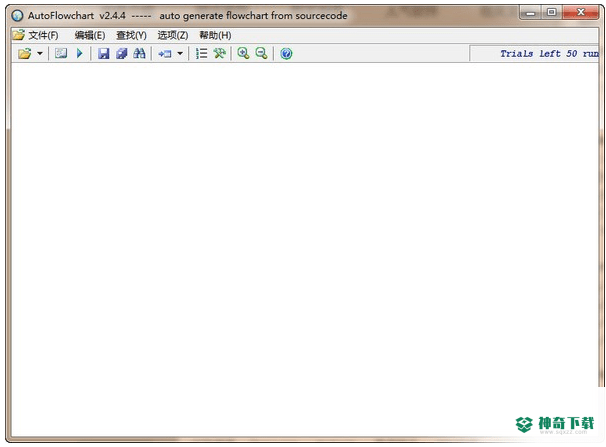Open the 文件(F) menu
The width and height of the screenshot is (606, 447).
[43, 36]
